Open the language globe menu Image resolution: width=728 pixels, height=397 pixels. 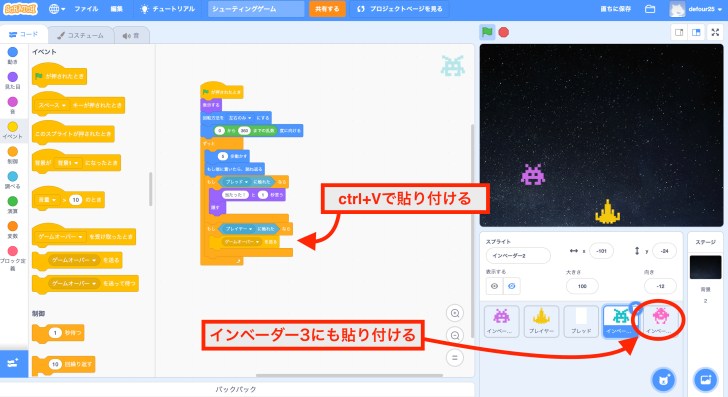pos(57,9)
